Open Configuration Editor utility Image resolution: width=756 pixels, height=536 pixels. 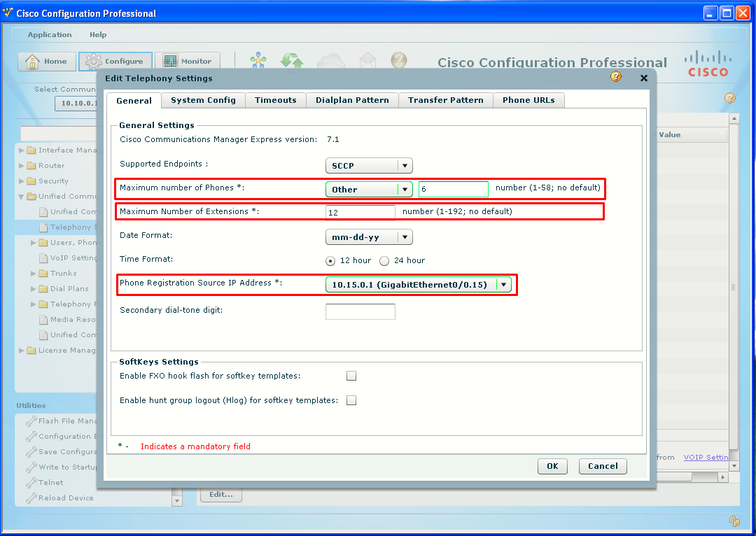[x=62, y=436]
